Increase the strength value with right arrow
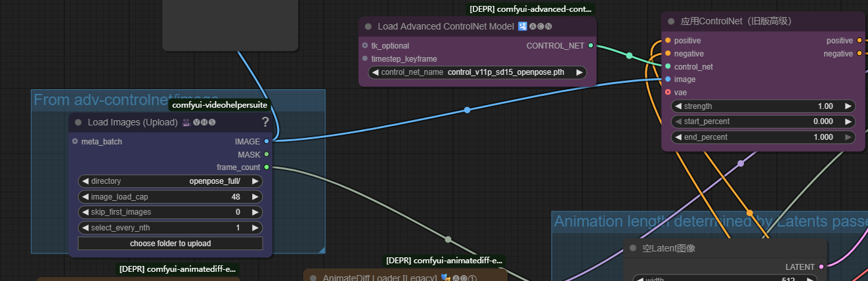This screenshot has width=868, height=281. (848, 106)
